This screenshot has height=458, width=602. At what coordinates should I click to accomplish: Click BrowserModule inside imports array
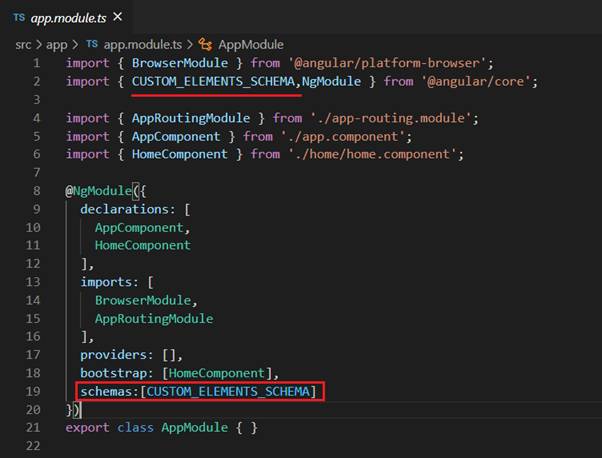[143, 300]
